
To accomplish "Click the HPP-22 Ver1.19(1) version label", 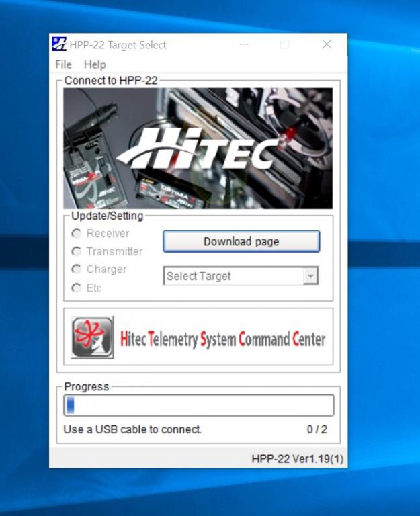I will point(297,459).
